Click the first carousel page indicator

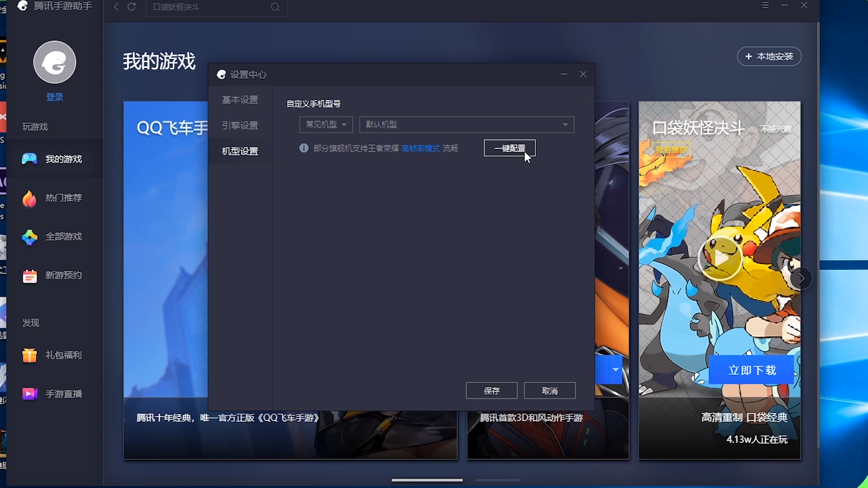(x=427, y=480)
